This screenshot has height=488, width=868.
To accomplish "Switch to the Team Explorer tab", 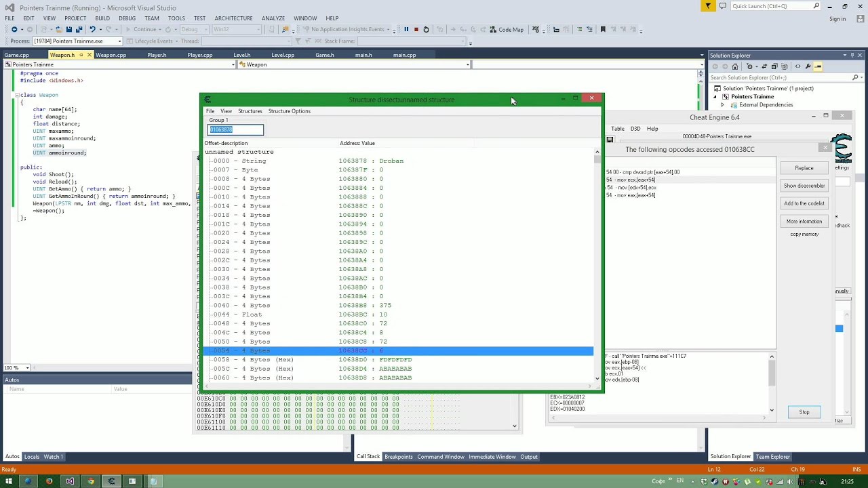I will click(x=773, y=457).
